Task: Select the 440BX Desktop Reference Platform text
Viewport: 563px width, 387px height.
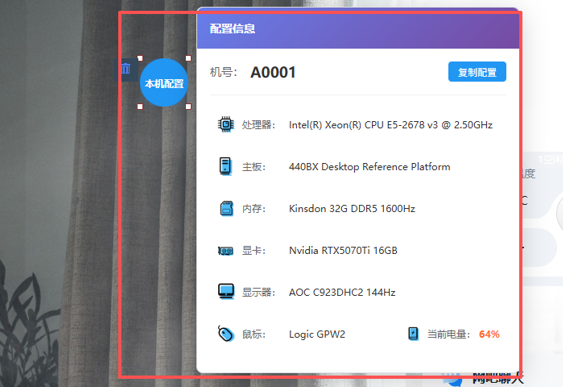Action: pyautogui.click(x=369, y=167)
